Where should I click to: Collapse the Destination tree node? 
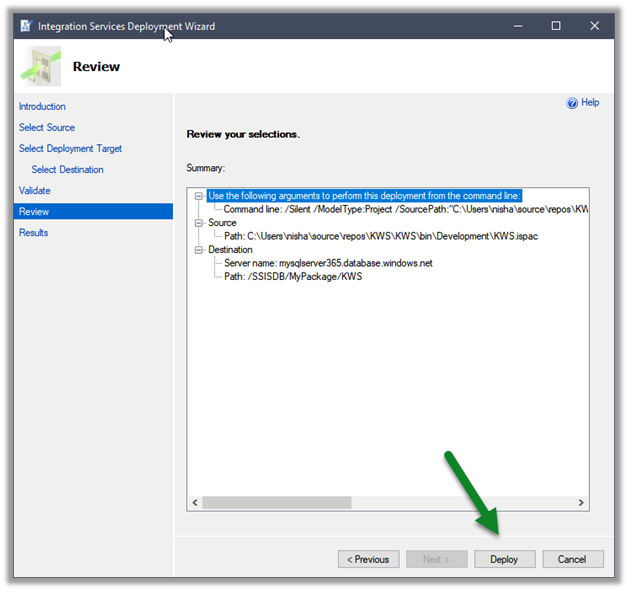click(x=199, y=250)
